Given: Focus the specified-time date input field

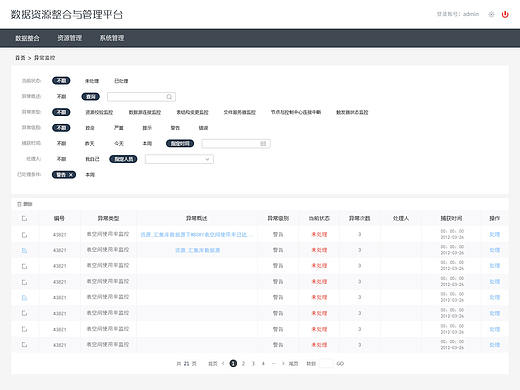Looking at the screenshot, I should point(236,144).
